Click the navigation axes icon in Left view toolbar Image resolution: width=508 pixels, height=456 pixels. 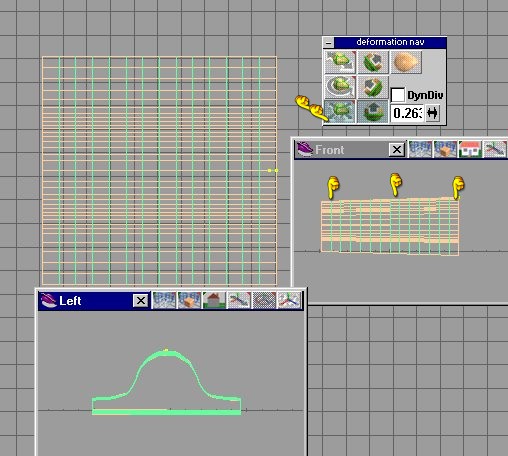(x=239, y=300)
